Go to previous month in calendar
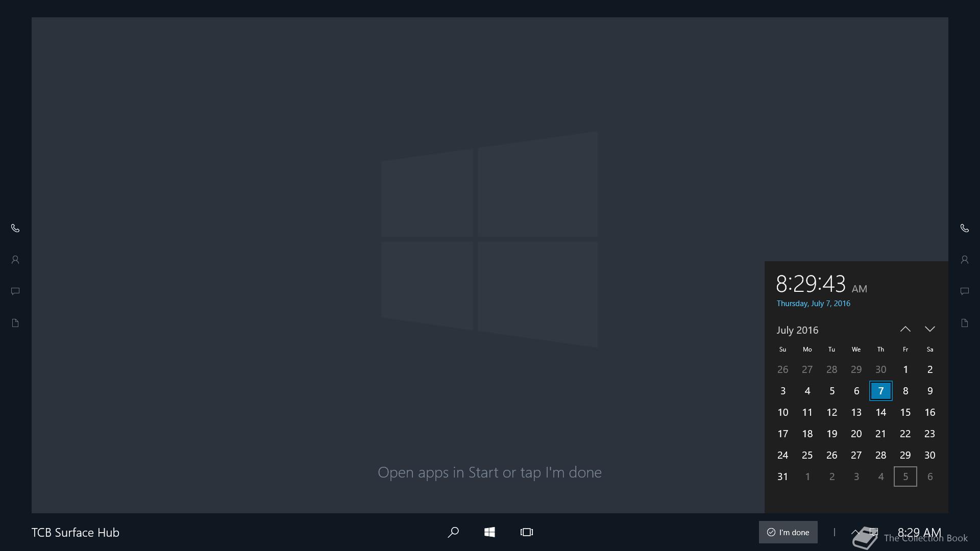 click(x=905, y=329)
